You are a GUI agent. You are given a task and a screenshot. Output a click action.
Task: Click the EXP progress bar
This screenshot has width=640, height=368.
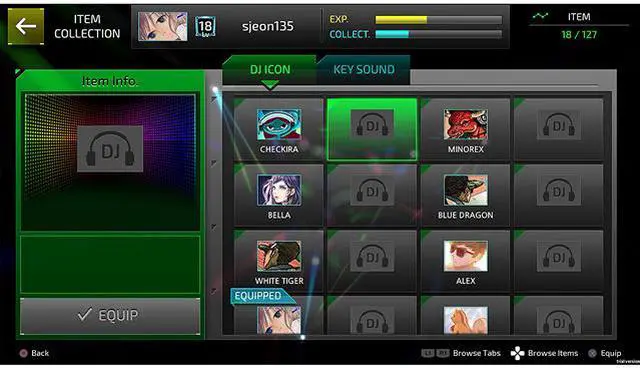[438, 20]
